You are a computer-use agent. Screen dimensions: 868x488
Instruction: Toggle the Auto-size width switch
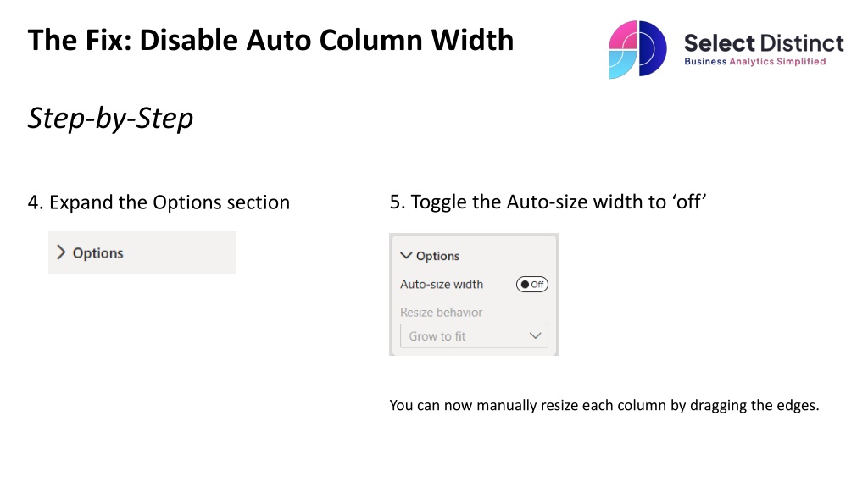click(531, 285)
